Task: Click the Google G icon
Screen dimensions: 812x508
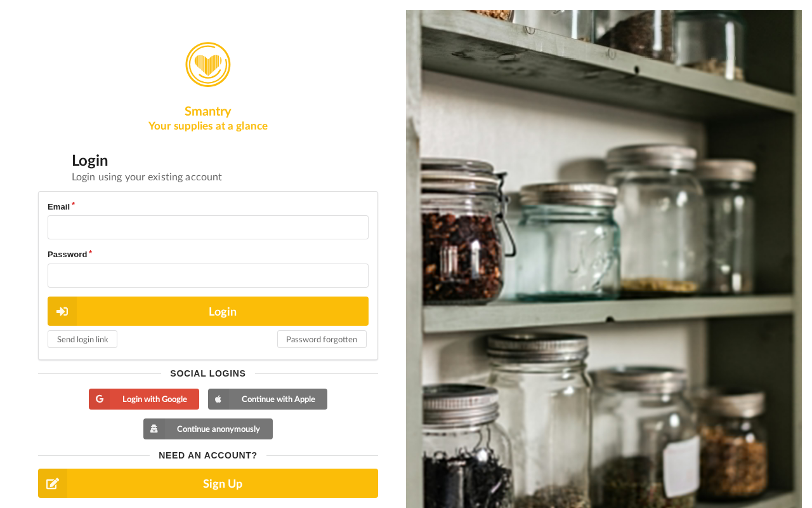Action: click(100, 399)
